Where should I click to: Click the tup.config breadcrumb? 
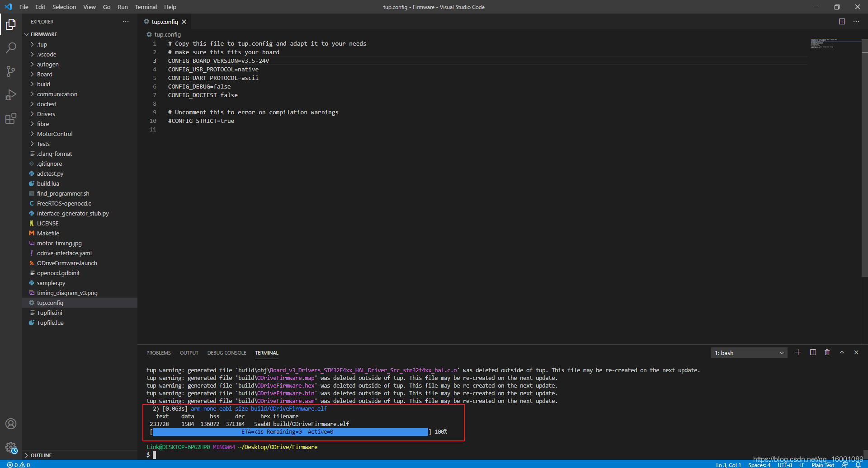click(x=164, y=34)
